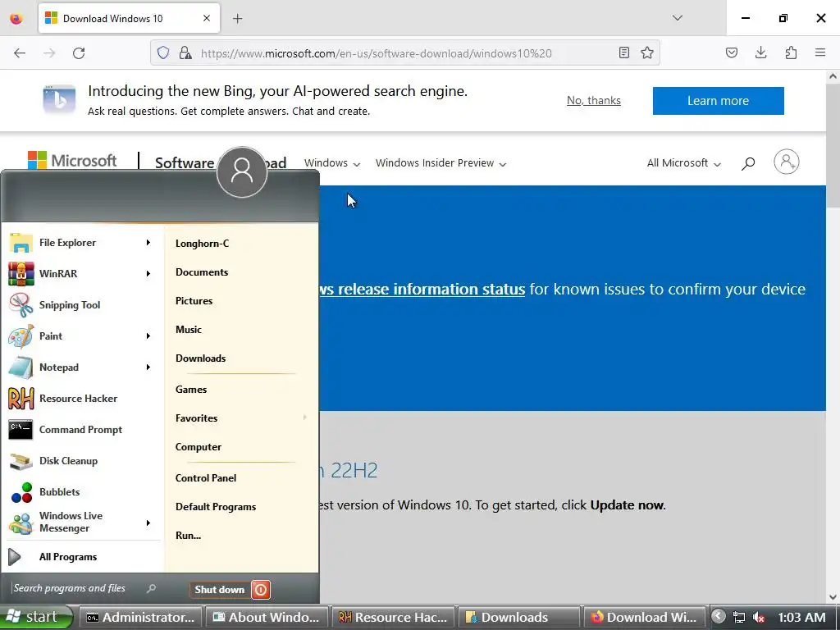Open Games from Start menu

pyautogui.click(x=190, y=390)
